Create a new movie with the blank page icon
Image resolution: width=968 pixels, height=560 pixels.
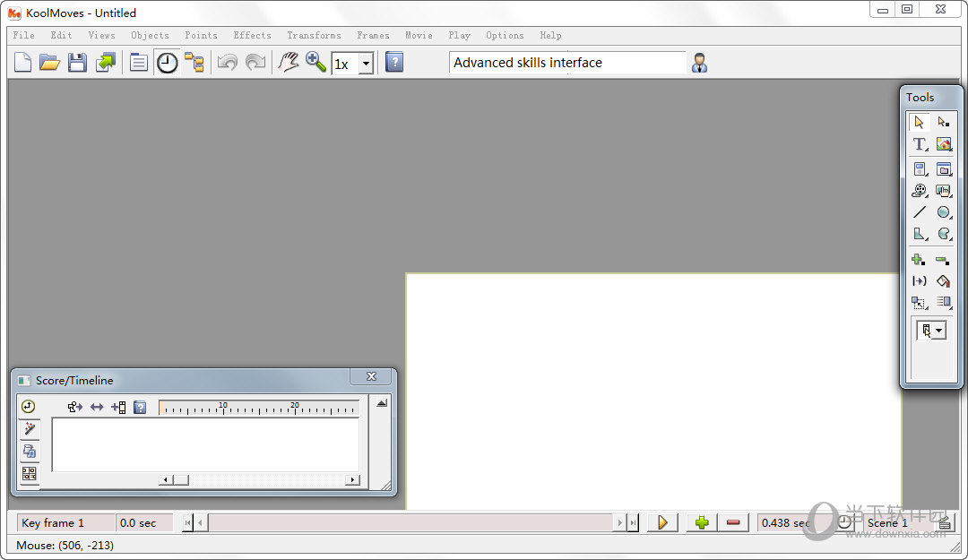(x=22, y=63)
